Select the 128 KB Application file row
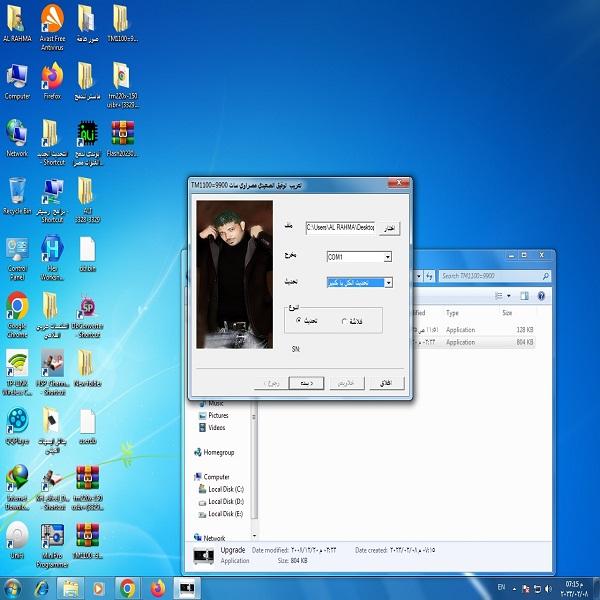 (x=474, y=329)
